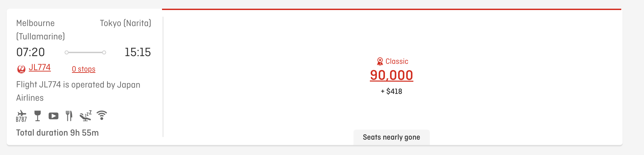This screenshot has width=644, height=155.
Task: Click the Total duration 9h 55m text
Action: click(x=58, y=133)
